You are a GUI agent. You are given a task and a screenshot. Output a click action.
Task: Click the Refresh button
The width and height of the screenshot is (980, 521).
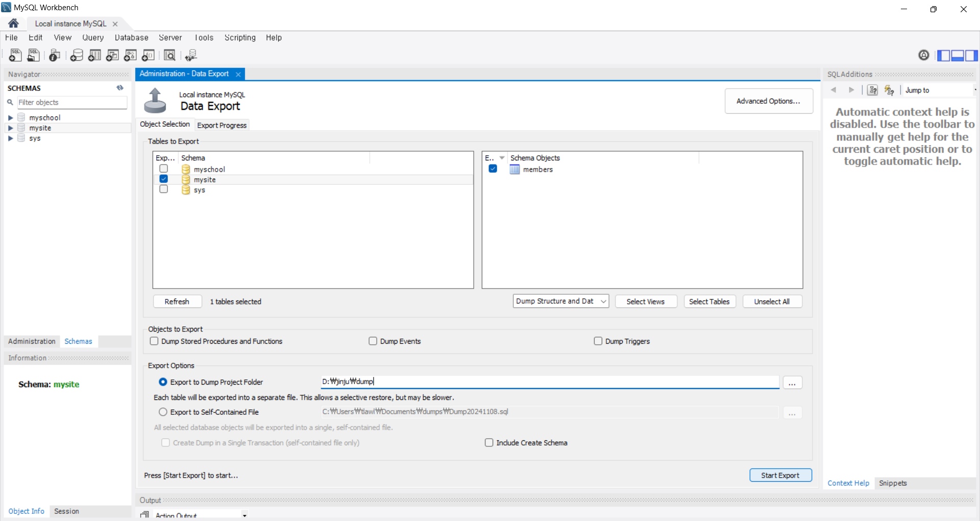177,301
